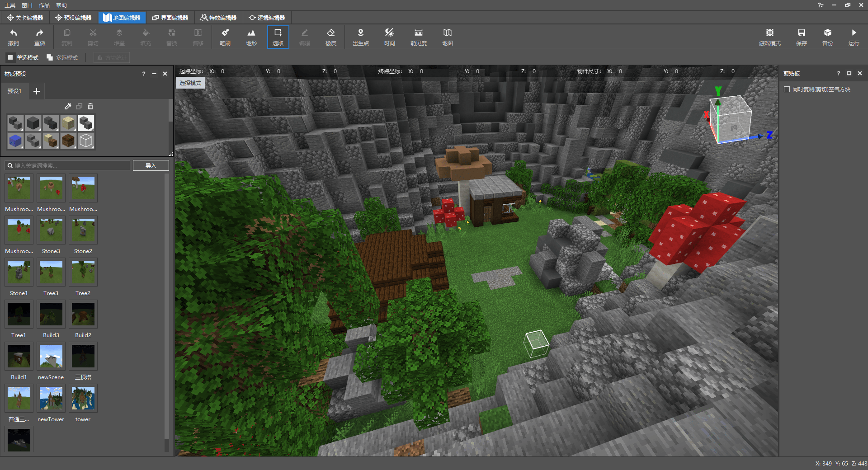This screenshot has height=470, width=868.
Task: Open the 帮助 menu
Action: (x=61, y=5)
